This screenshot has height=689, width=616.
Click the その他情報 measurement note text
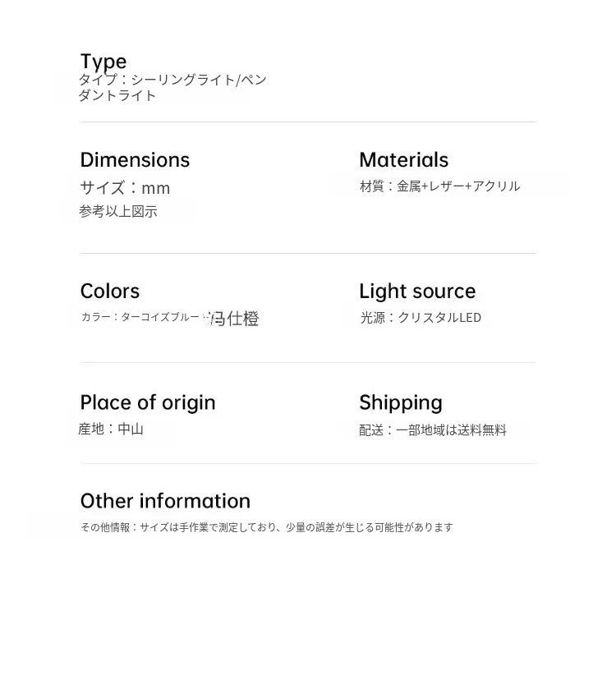click(x=267, y=527)
